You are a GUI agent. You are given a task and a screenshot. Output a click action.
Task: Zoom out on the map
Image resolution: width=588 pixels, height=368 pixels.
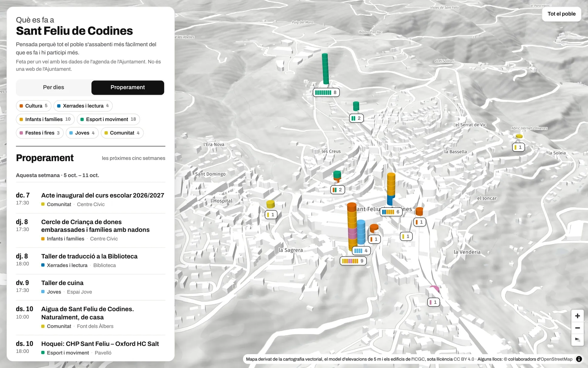click(x=577, y=328)
